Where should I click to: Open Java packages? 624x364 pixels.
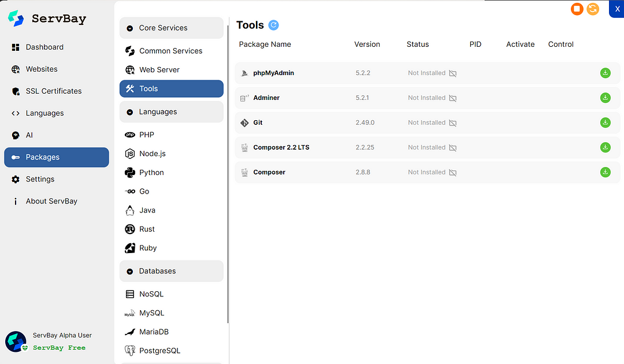tap(171, 210)
